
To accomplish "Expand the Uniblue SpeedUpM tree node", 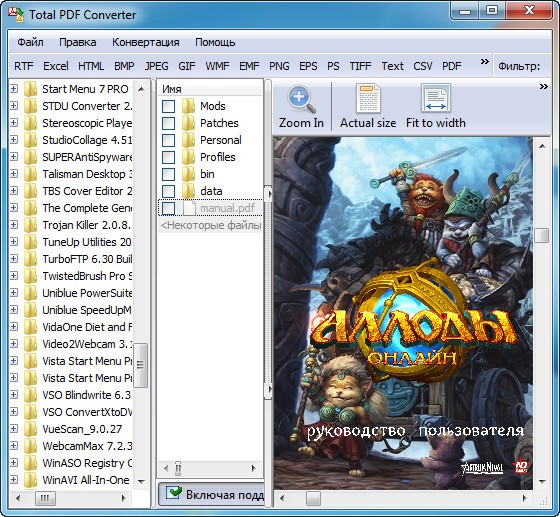I will click(x=14, y=310).
